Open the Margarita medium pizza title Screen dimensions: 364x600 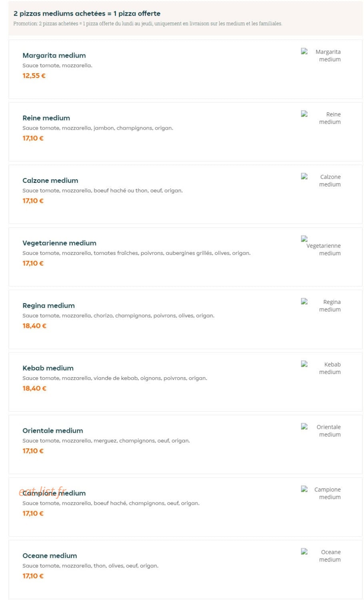[54, 56]
